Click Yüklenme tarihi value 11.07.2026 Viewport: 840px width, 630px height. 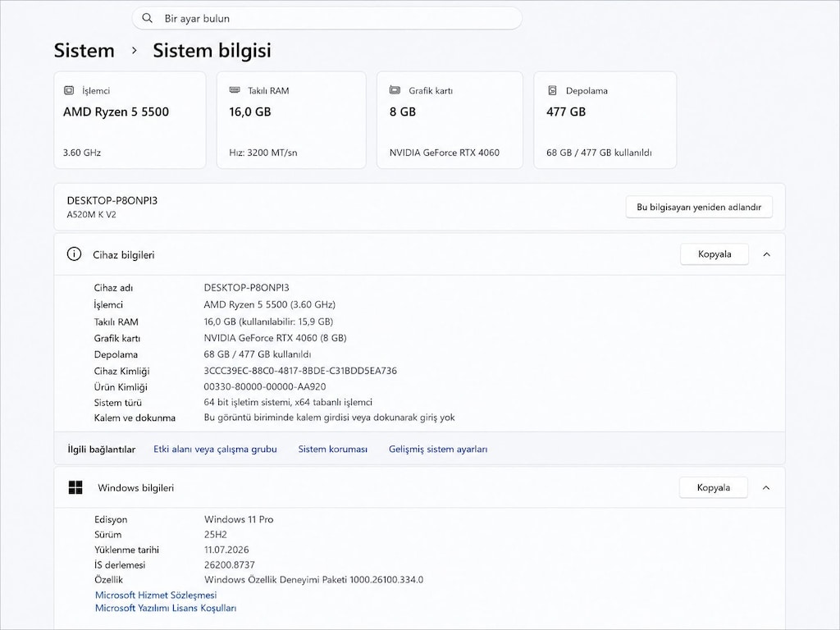point(226,550)
